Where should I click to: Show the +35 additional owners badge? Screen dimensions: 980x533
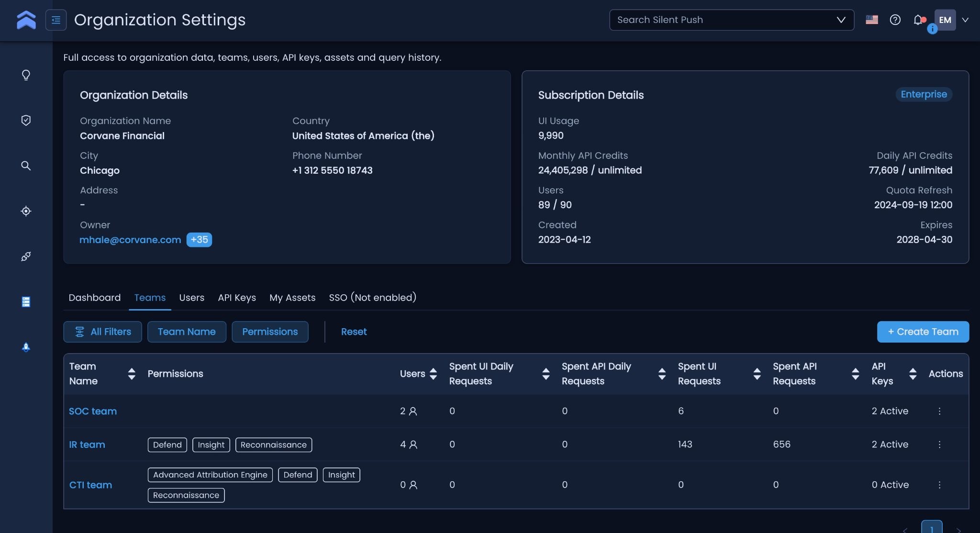[199, 240]
